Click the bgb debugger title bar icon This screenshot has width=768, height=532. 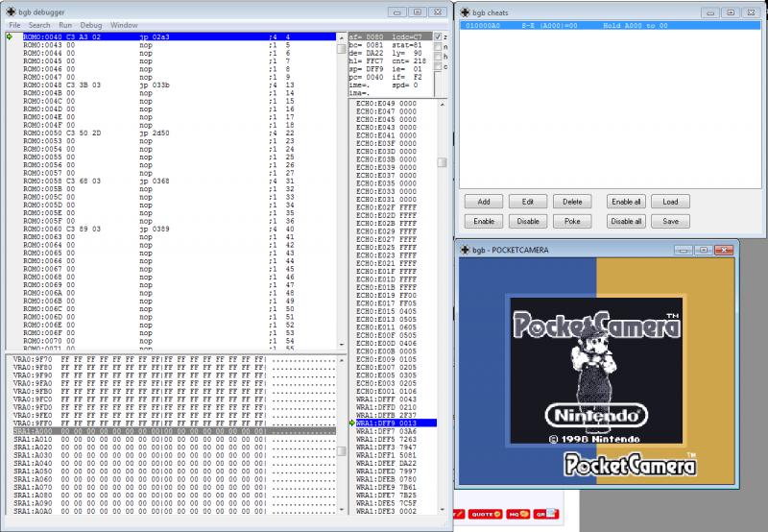tap(11, 12)
